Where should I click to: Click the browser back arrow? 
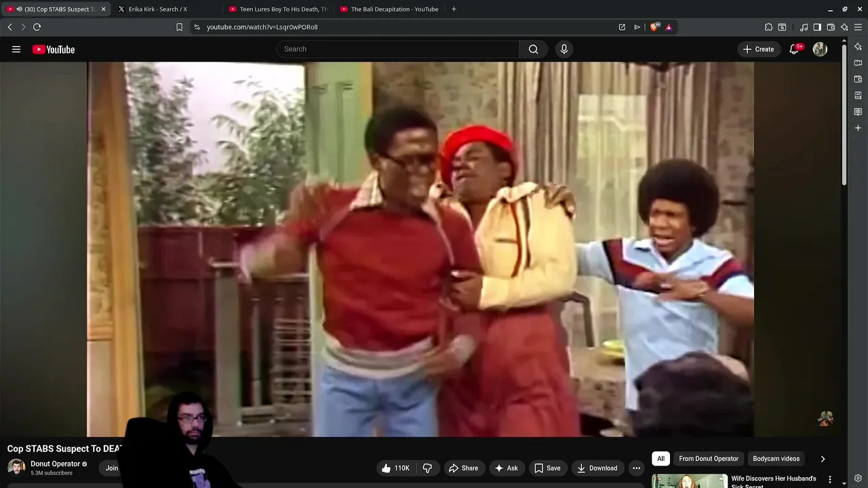(9, 27)
